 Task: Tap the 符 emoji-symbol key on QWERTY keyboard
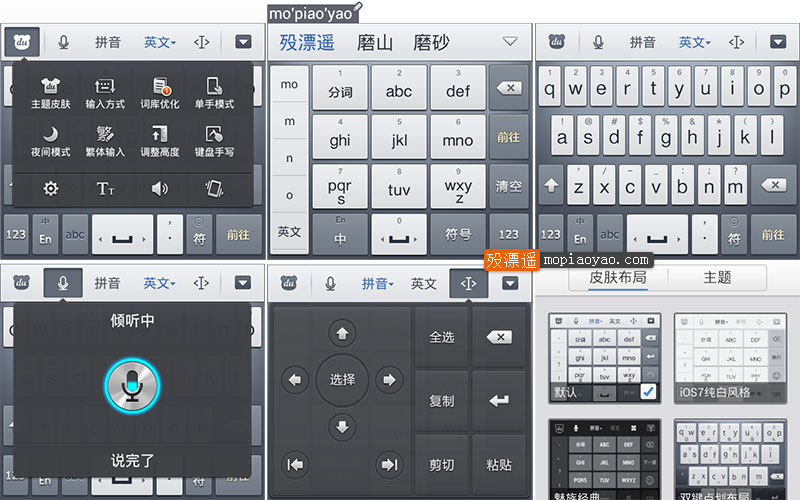tap(734, 234)
